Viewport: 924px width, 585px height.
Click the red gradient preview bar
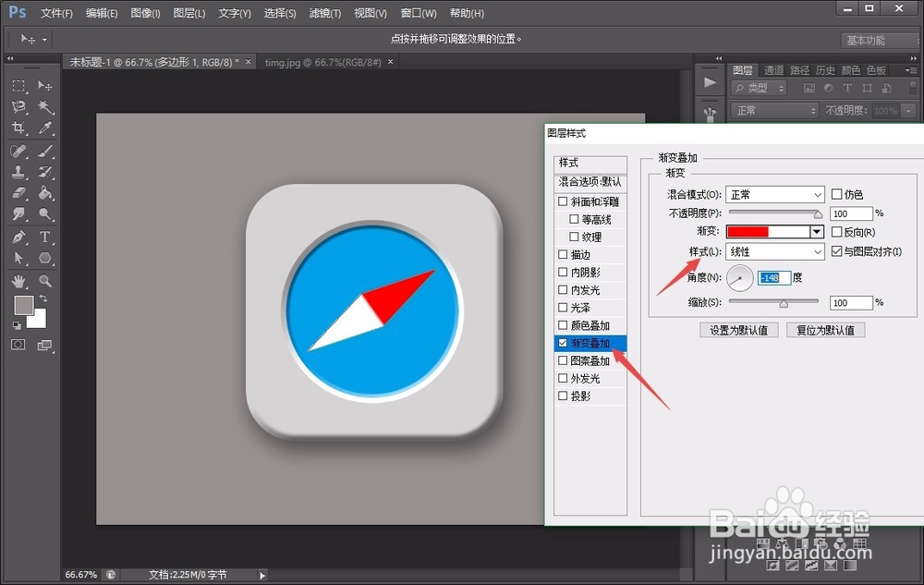pos(769,232)
